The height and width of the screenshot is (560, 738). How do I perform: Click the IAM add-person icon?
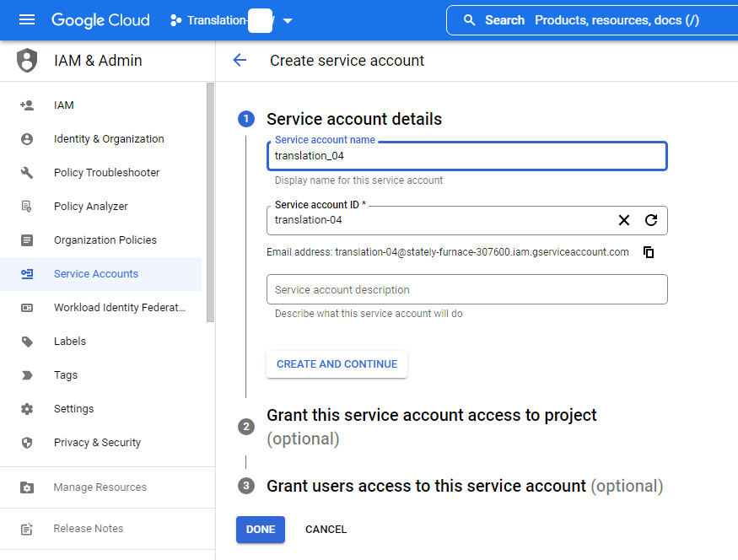(27, 105)
